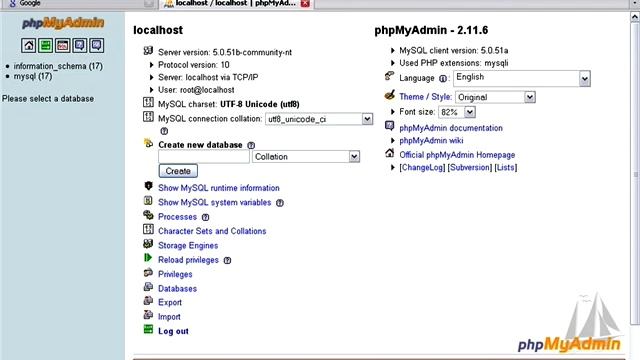Click the green Log out sidebar icon
Viewport: 640px width, 360px height.
45,45
